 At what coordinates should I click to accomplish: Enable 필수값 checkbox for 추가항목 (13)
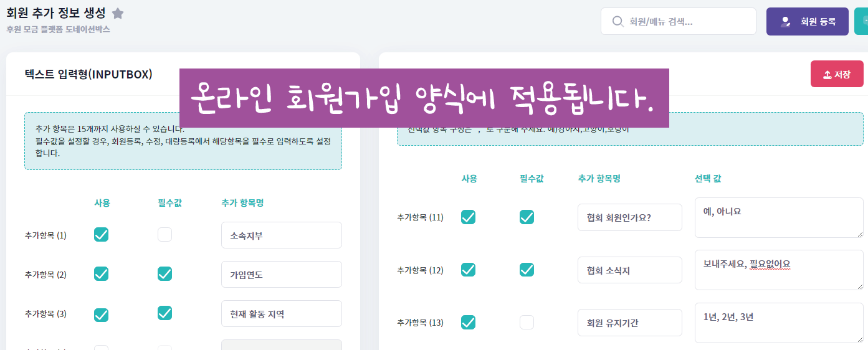coord(527,322)
